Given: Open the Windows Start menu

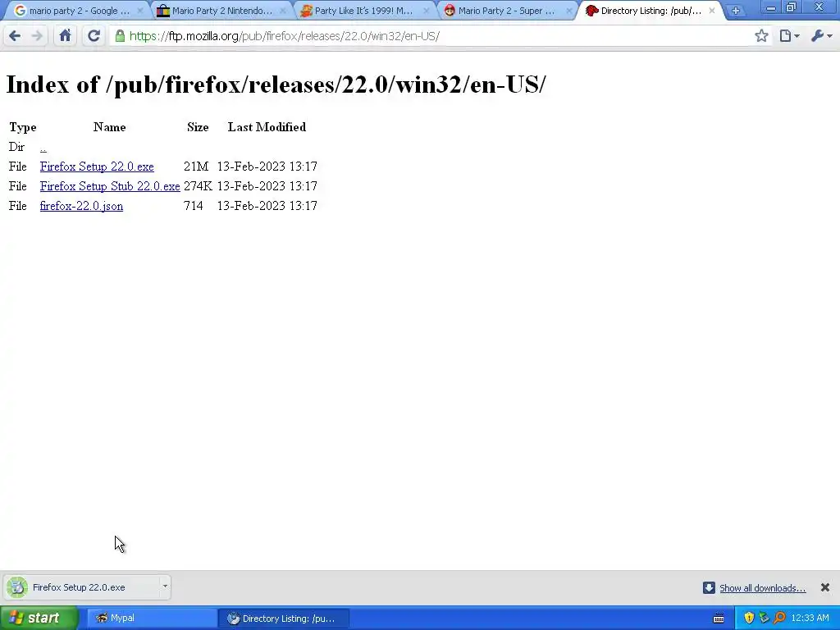Looking at the screenshot, I should point(39,619).
